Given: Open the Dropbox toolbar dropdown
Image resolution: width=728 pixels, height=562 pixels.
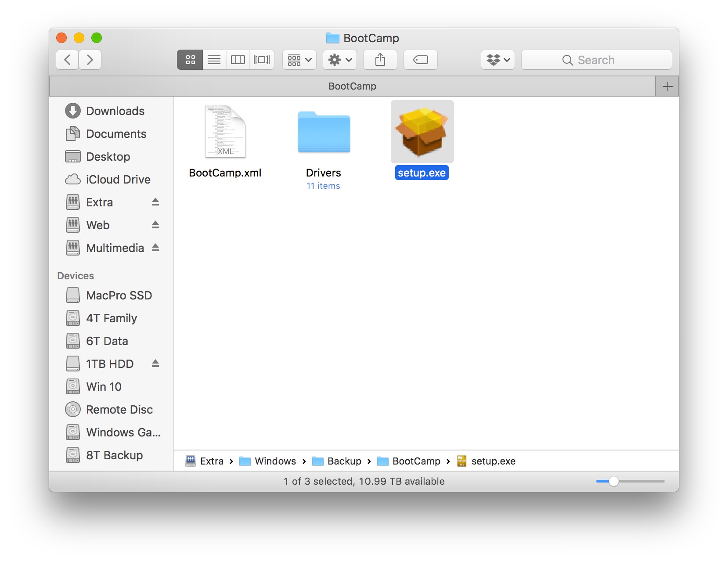Looking at the screenshot, I should [x=498, y=60].
